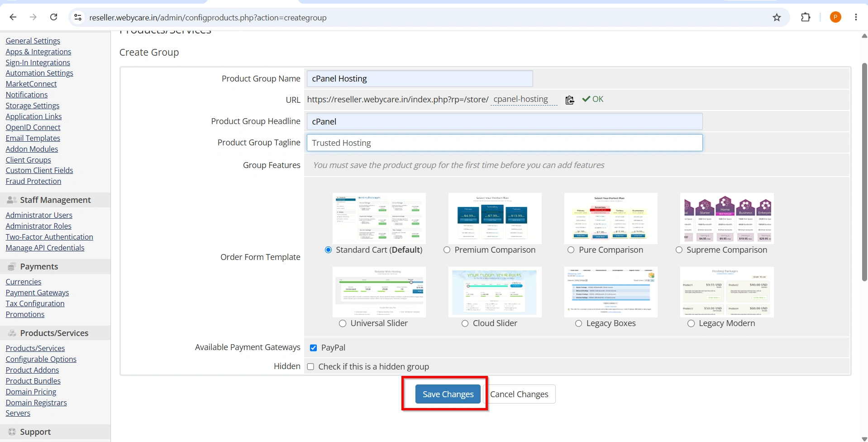Select Premium Comparison radio button
The height and width of the screenshot is (442, 868).
coord(447,250)
